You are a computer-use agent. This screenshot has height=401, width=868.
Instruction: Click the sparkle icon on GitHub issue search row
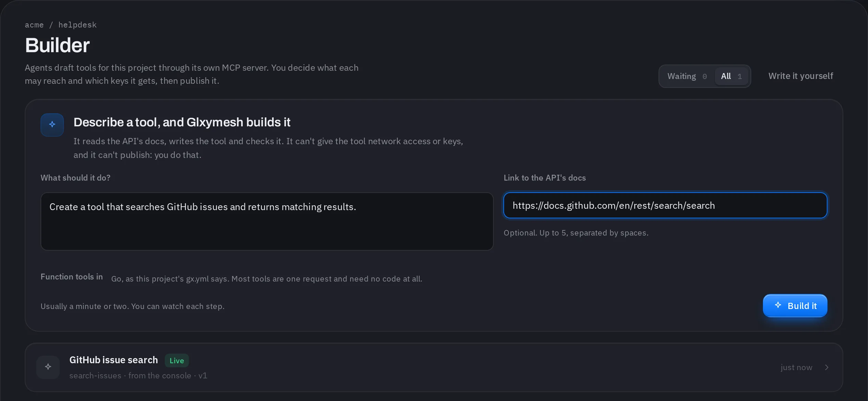[x=48, y=367]
